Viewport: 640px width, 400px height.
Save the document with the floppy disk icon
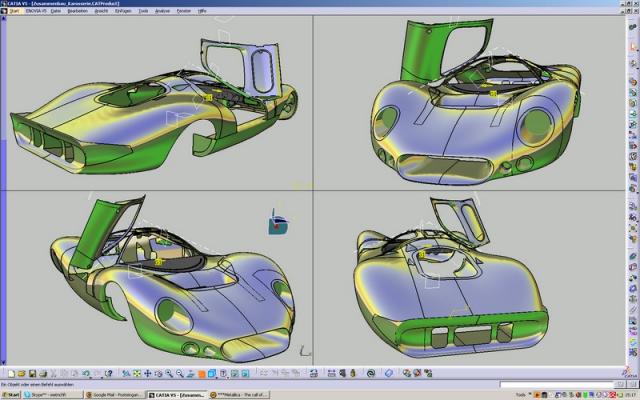click(x=32, y=373)
